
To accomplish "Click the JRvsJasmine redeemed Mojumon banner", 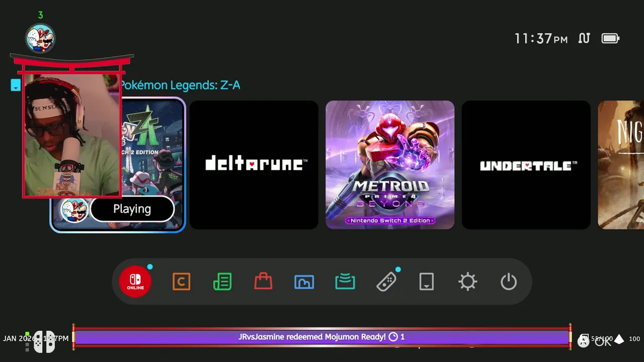I will [322, 337].
